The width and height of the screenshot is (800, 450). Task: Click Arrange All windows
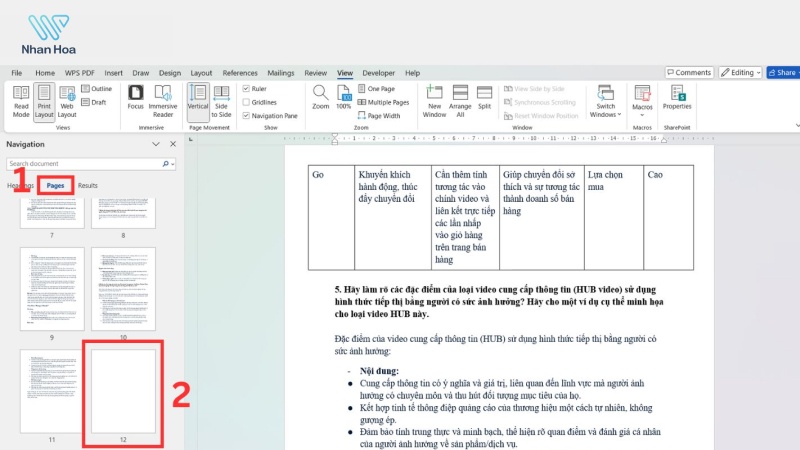(460, 102)
